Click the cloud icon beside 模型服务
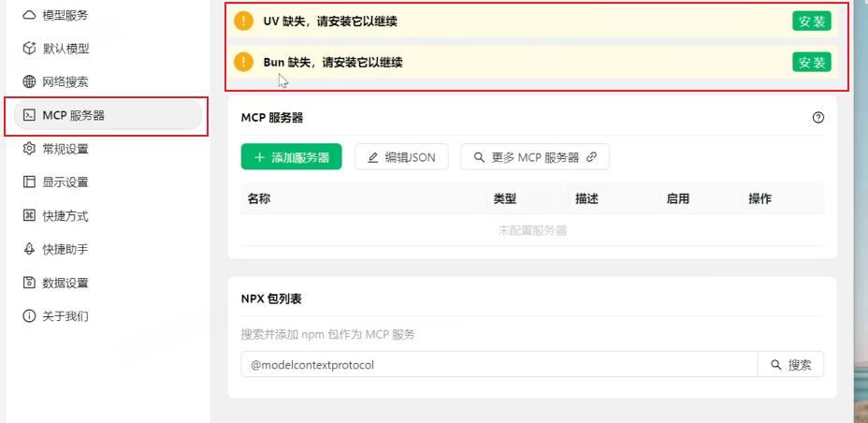The width and height of the screenshot is (868, 423). (29, 16)
